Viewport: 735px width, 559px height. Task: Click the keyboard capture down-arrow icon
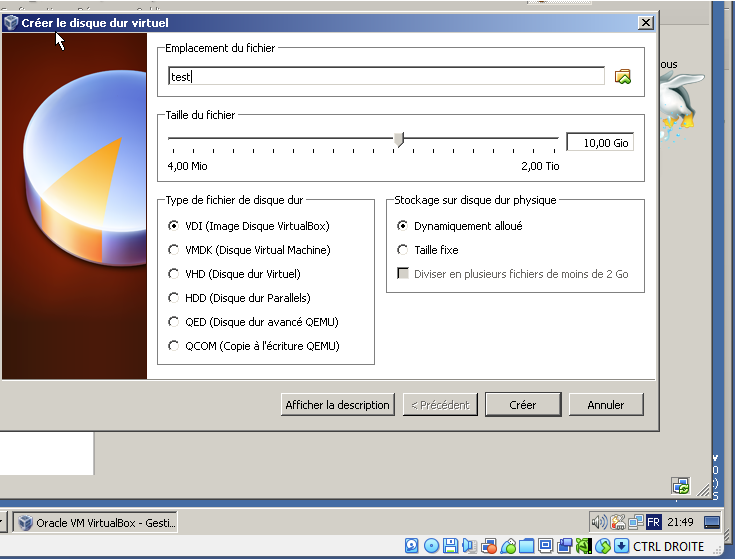click(x=621, y=546)
